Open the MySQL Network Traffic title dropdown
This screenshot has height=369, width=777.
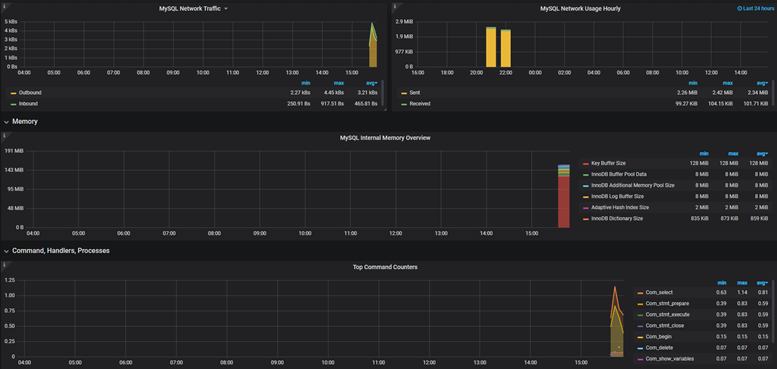point(226,8)
